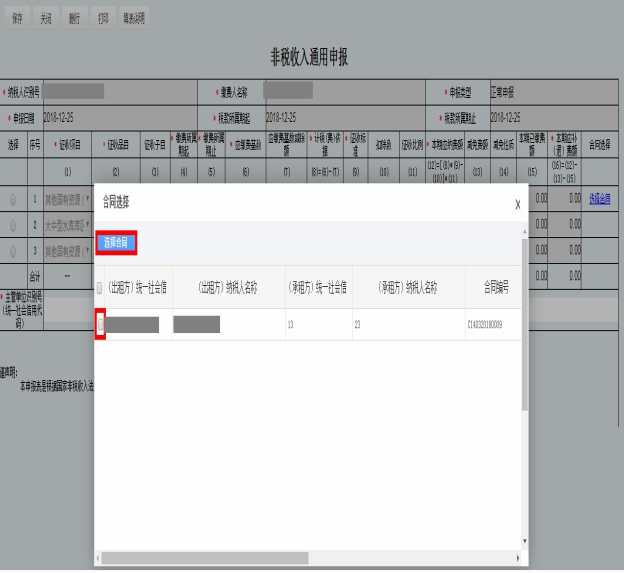Click the 税款所属期起 date field

click(345, 118)
